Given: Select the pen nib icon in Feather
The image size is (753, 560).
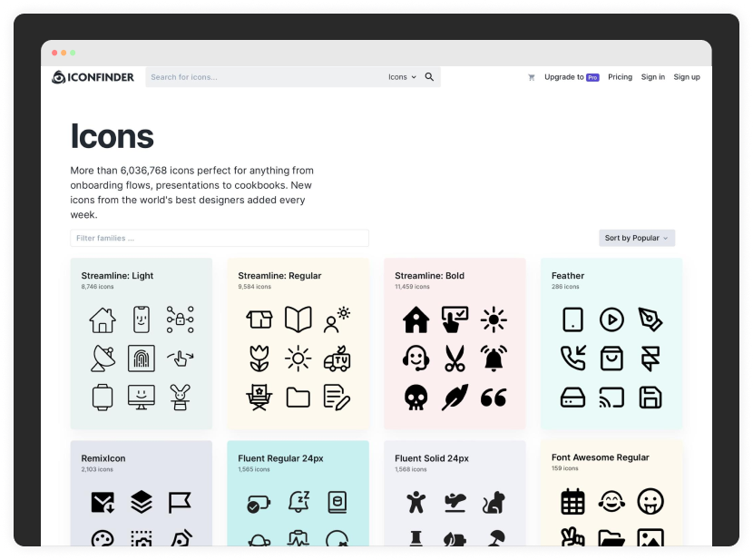Looking at the screenshot, I should (650, 319).
